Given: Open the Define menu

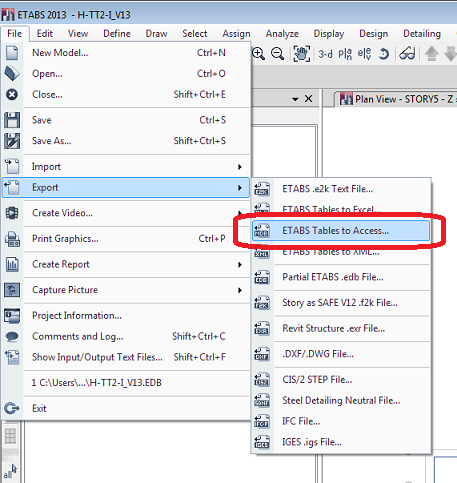Looking at the screenshot, I should pyautogui.click(x=117, y=34).
